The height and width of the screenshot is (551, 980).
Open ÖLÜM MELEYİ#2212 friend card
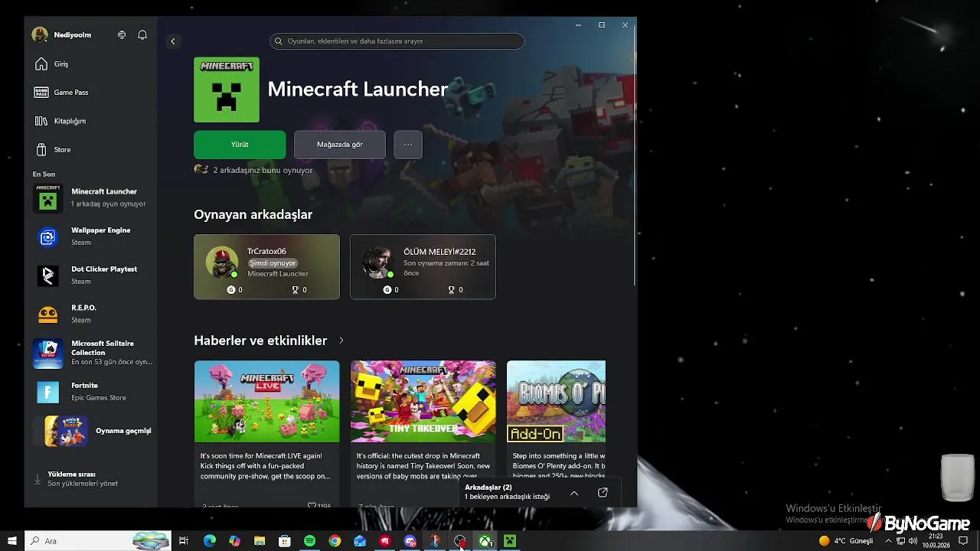(423, 266)
